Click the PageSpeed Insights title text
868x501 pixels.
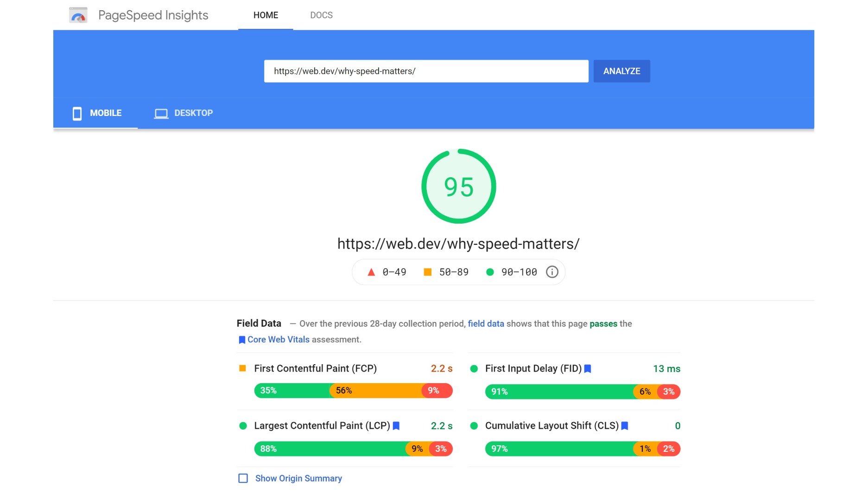pos(153,15)
